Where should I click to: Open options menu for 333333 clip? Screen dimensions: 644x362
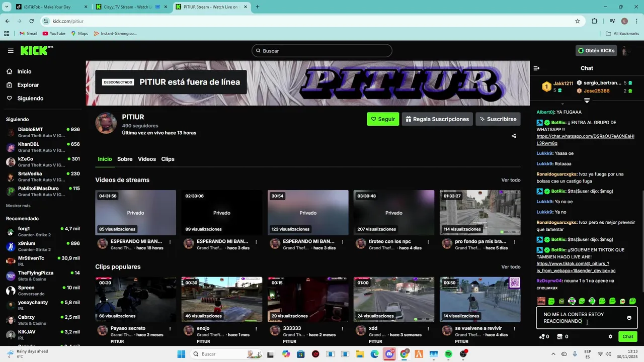pyautogui.click(x=342, y=329)
